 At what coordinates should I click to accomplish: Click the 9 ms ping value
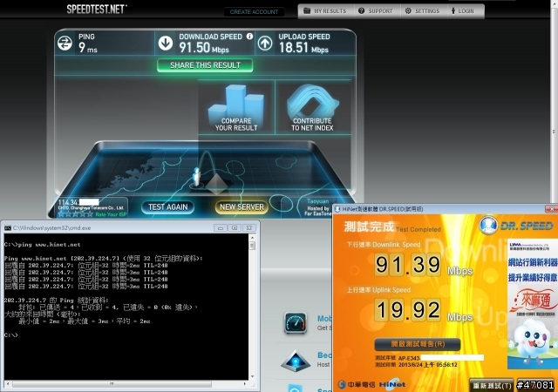coord(88,47)
